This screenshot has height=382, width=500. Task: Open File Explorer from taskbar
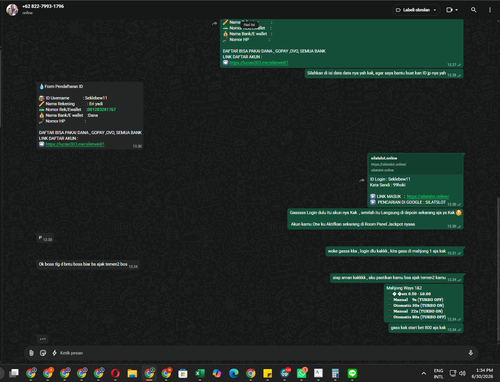(132, 373)
